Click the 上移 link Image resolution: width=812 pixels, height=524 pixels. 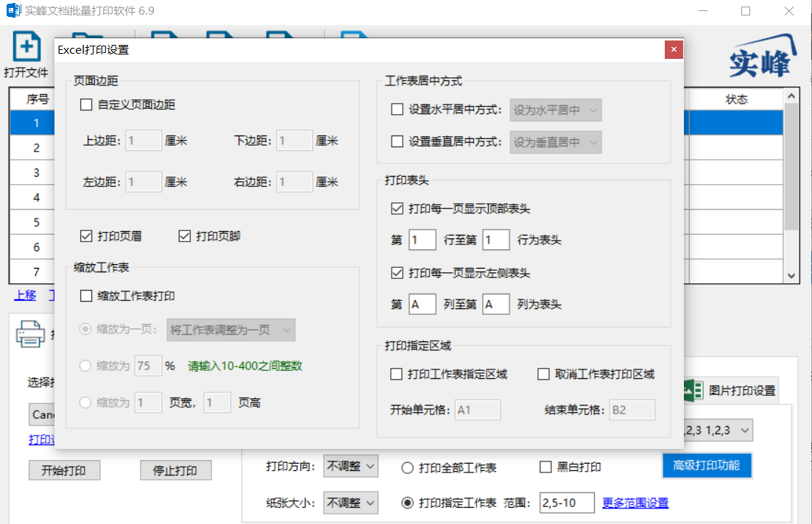click(25, 295)
